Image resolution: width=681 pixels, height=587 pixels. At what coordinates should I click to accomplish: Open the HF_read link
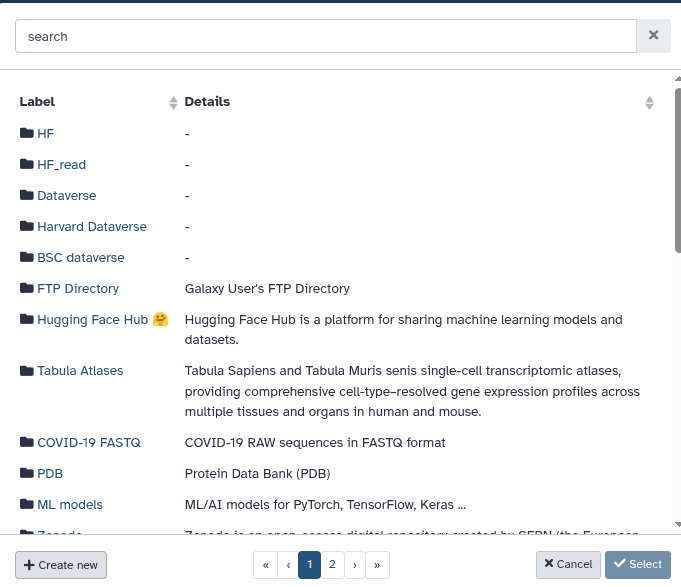62,165
